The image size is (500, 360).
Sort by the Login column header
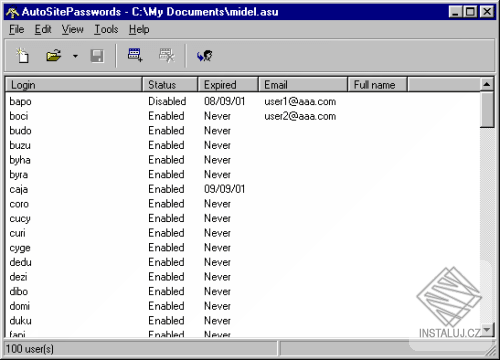[x=74, y=85]
